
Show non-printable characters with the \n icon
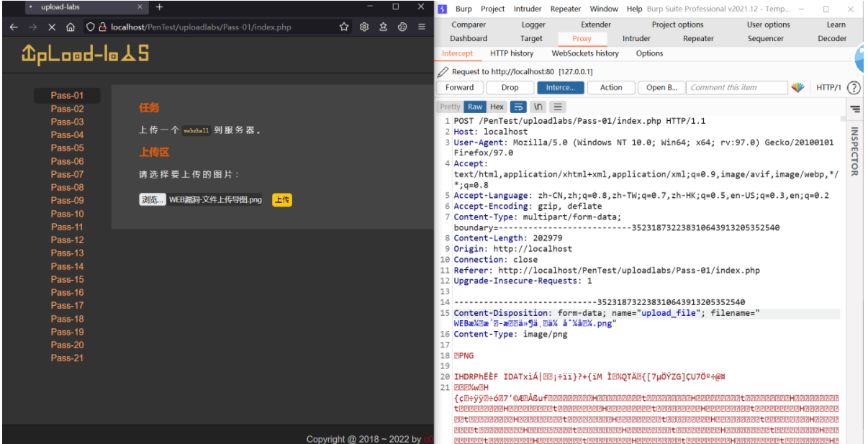(x=538, y=107)
